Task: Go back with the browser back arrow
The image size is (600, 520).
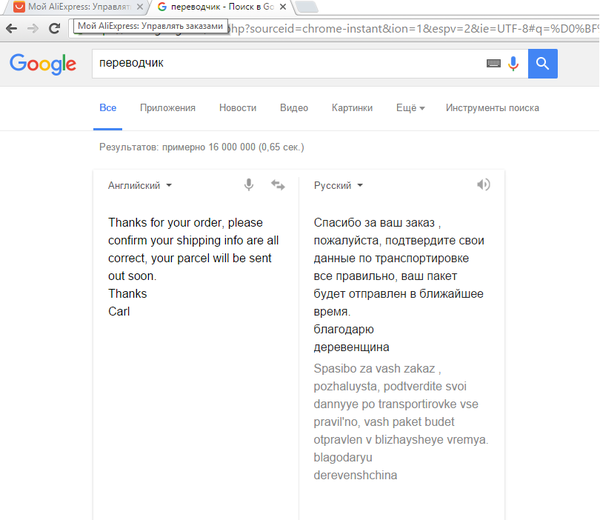Action: tap(11, 29)
